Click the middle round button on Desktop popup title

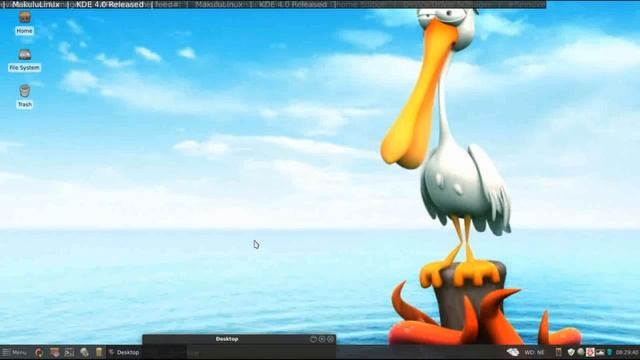pos(322,339)
